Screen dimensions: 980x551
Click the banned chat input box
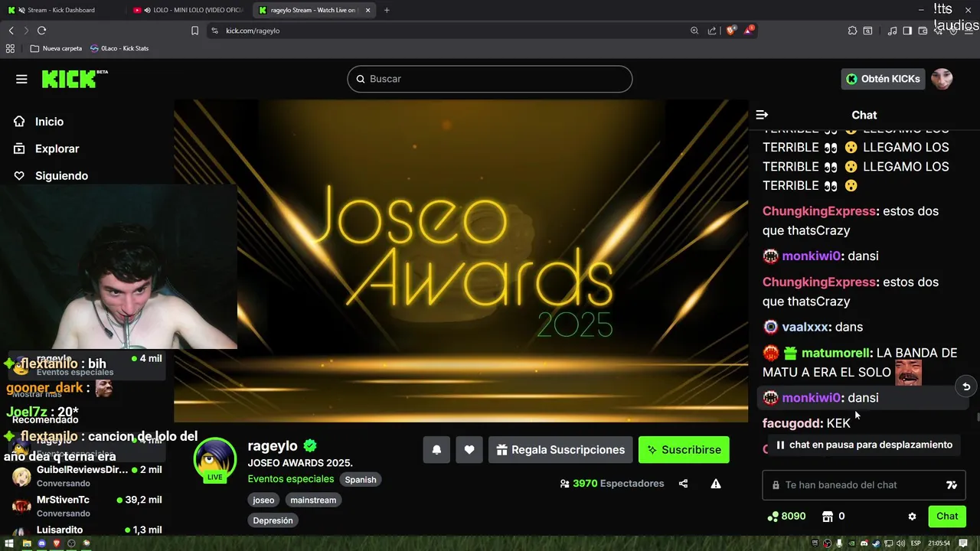click(864, 485)
